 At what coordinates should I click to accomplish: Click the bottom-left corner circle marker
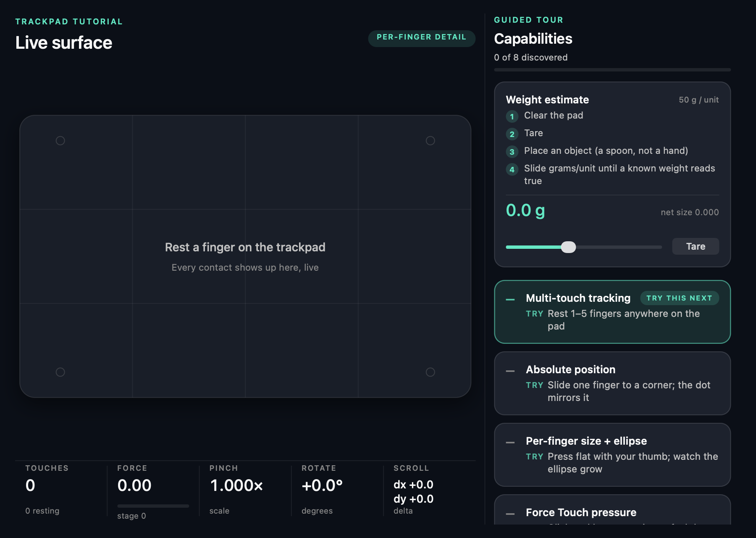60,372
